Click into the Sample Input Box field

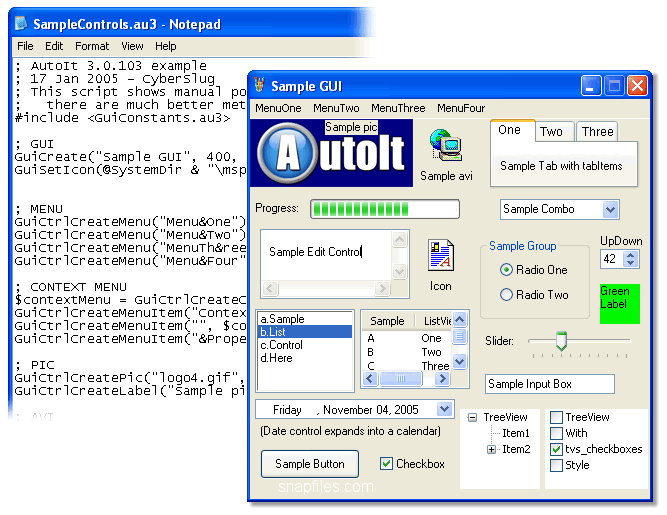550,384
